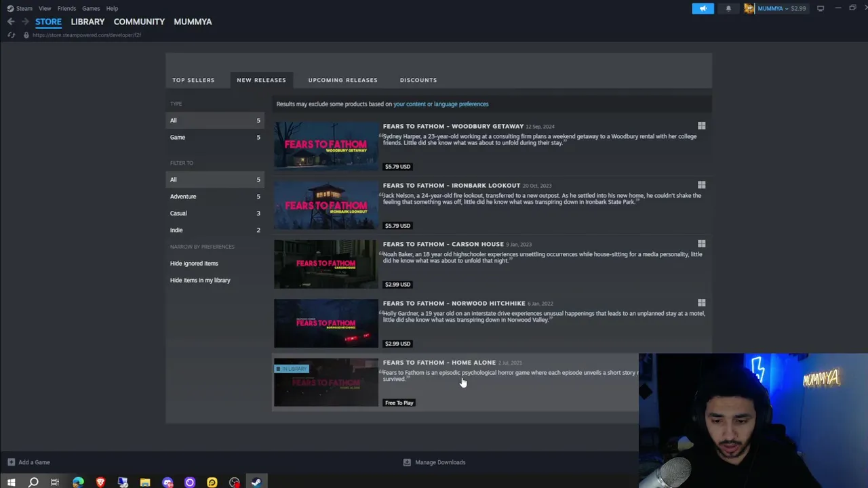Click the $5.79 USD price on Woodbury Getaway
This screenshot has height=488, width=868.
coord(397,166)
